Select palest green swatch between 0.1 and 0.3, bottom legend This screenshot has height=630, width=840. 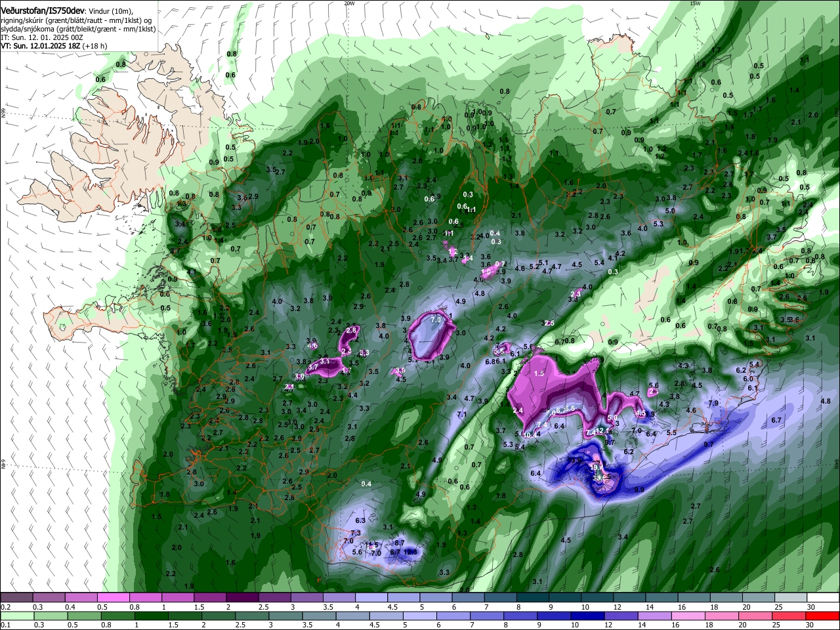pos(18,616)
